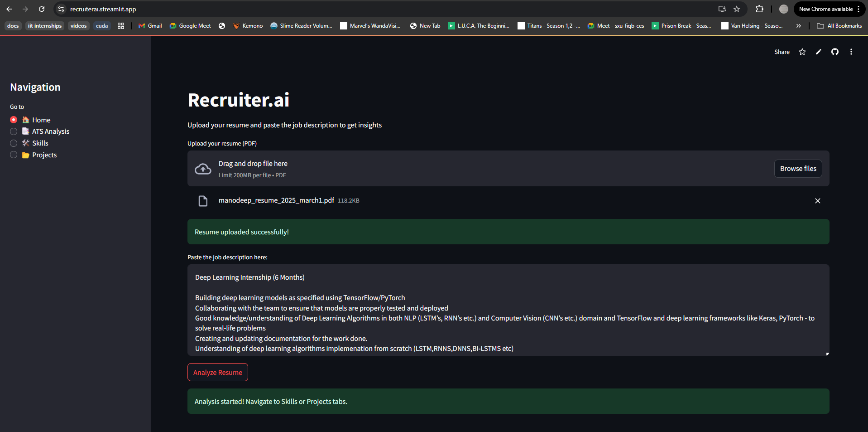
Task: Open the GitHub repository icon
Action: [834, 52]
